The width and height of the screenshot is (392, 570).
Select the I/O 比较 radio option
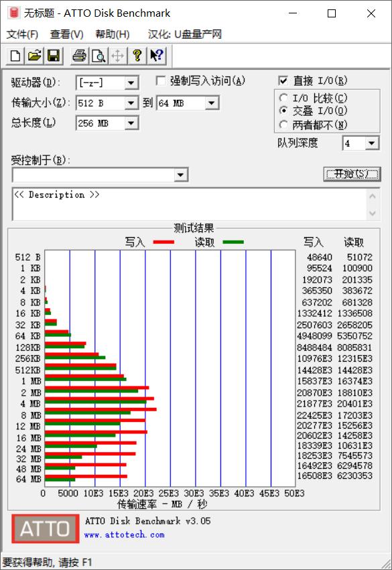click(283, 98)
